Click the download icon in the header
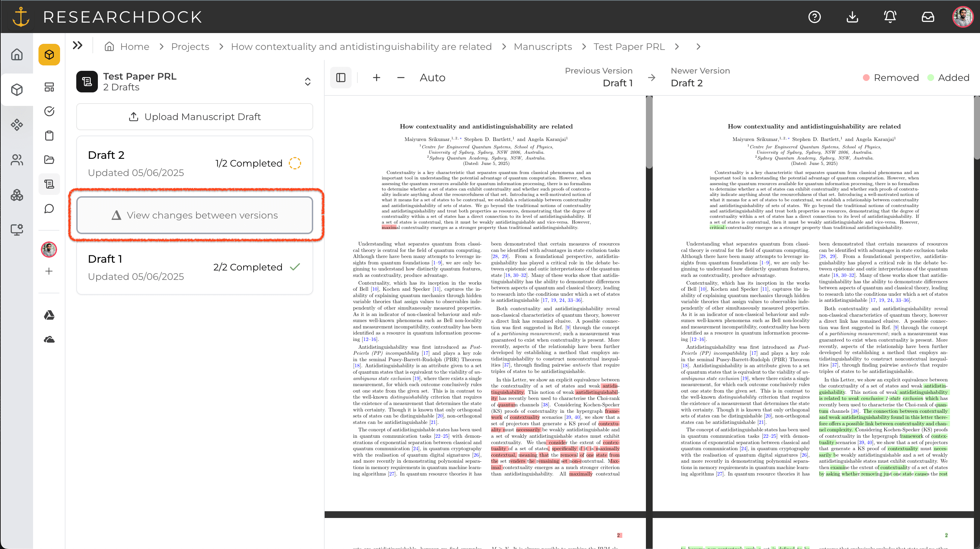This screenshot has width=980, height=549. 852,17
